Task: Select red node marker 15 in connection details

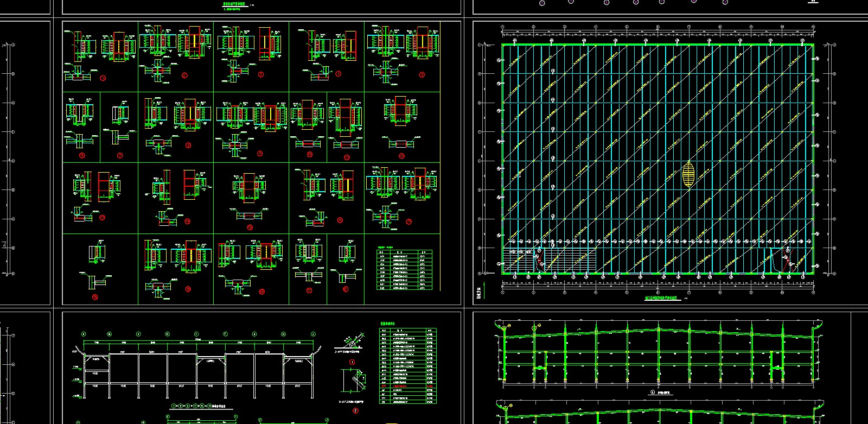Action: [x=250, y=227]
